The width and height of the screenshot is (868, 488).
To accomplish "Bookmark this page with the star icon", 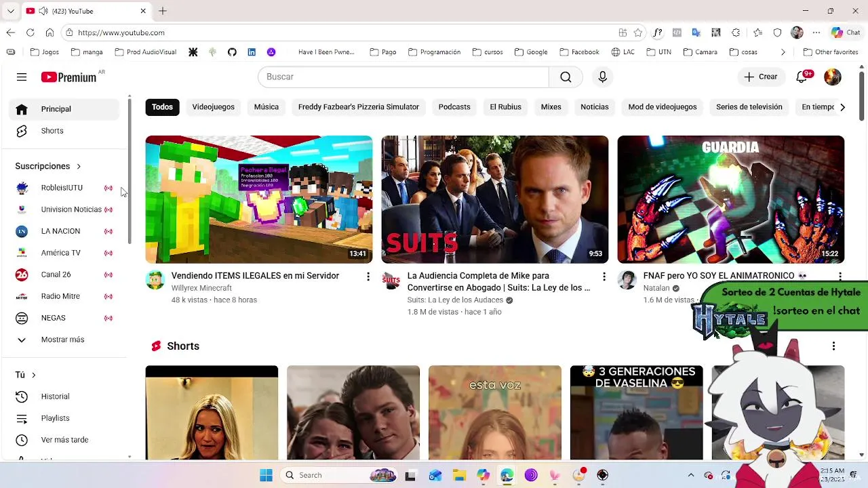I will (x=638, y=33).
